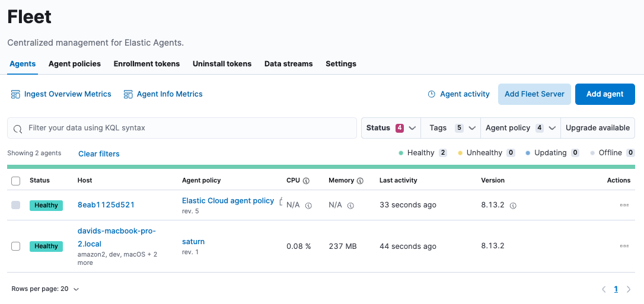Switch to the Agent policies tab
The image size is (644, 304).
[75, 64]
